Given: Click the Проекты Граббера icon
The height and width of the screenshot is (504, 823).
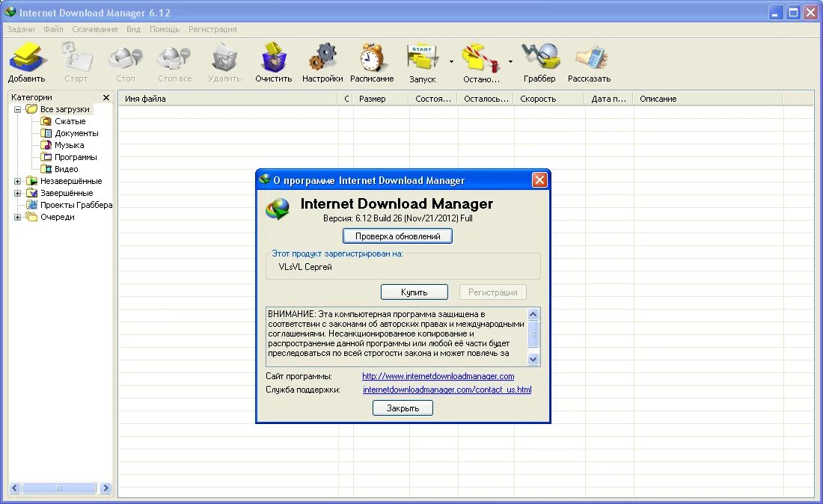Looking at the screenshot, I should click(x=32, y=205).
